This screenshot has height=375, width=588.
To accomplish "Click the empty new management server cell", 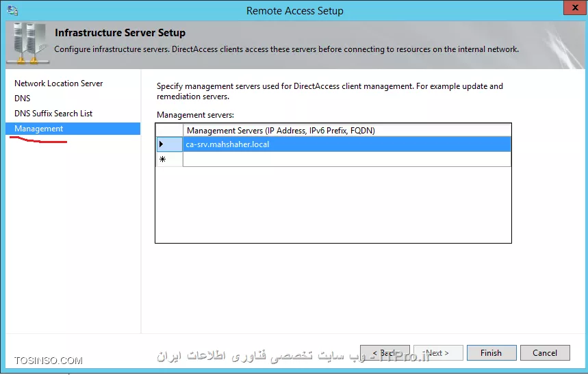I will (347, 159).
